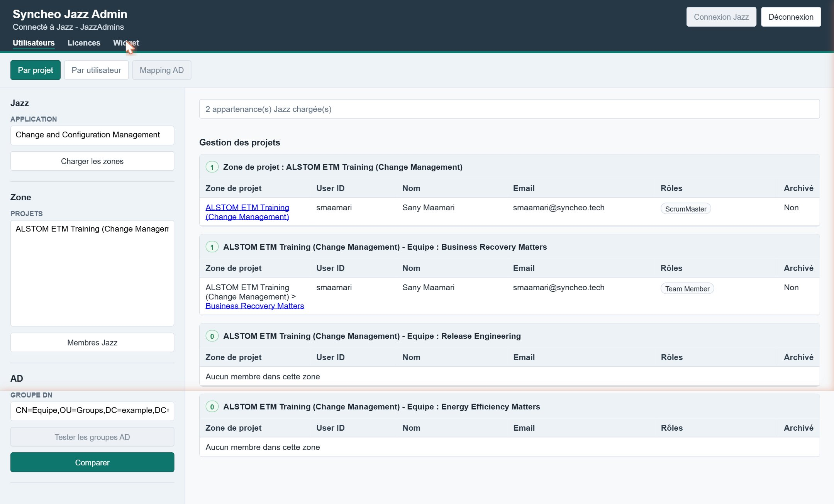Focus the Groupe DN input field
Viewport: 834px width, 504px height.
tap(92, 411)
